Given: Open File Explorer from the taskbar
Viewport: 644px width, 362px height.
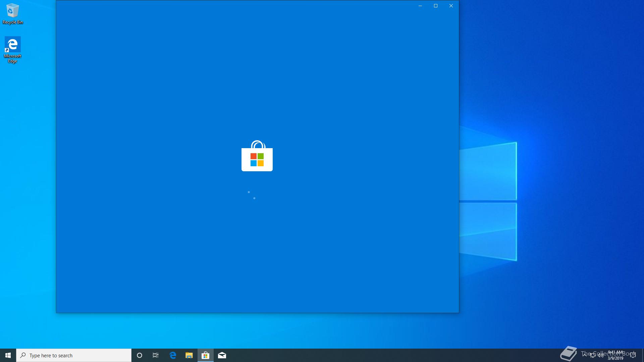Looking at the screenshot, I should pyautogui.click(x=189, y=355).
